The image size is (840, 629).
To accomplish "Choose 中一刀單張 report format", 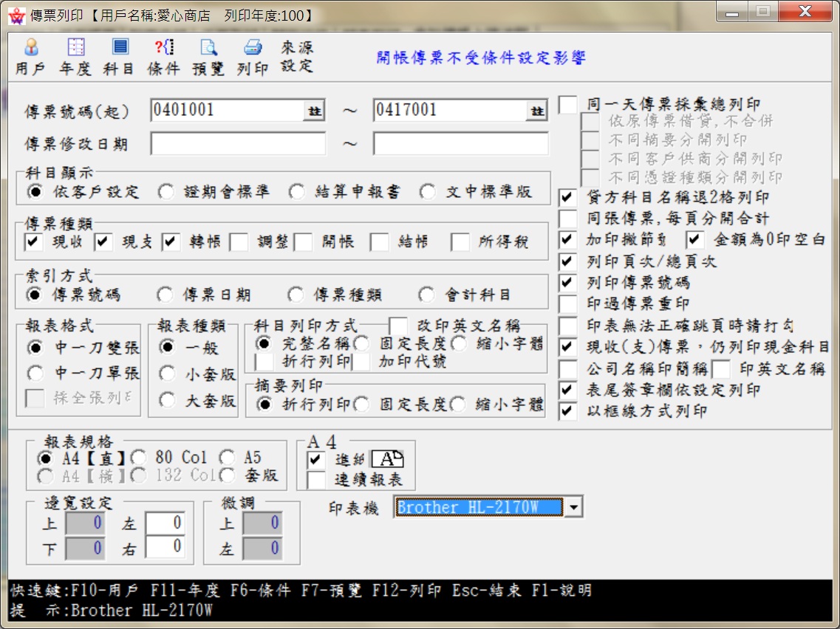I will (35, 374).
